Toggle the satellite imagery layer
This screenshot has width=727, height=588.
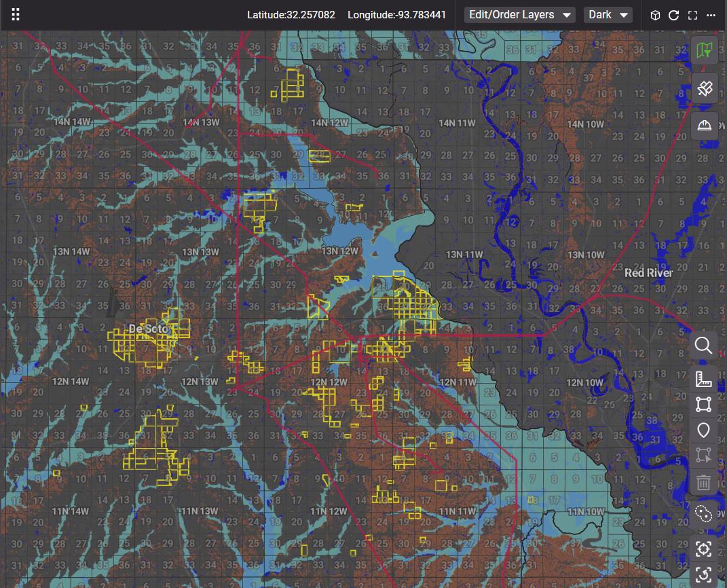[705, 88]
